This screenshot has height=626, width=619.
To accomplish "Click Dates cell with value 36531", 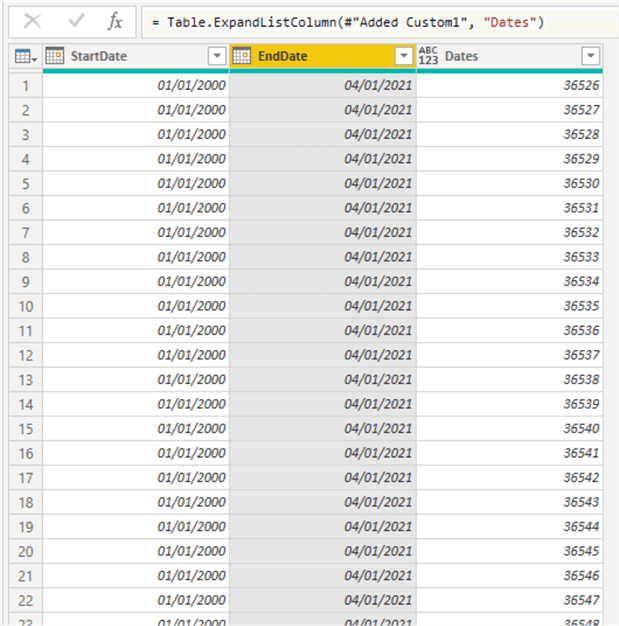I will tap(510, 208).
